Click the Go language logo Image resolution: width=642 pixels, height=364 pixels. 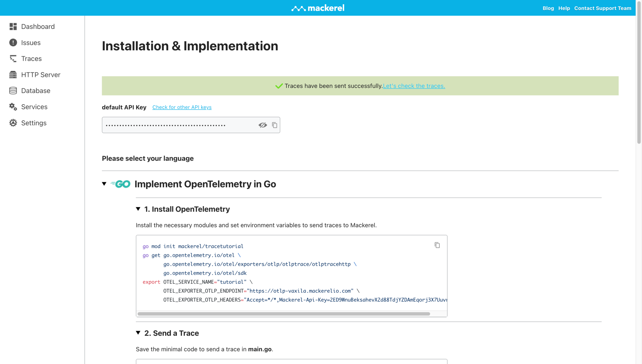[120, 184]
